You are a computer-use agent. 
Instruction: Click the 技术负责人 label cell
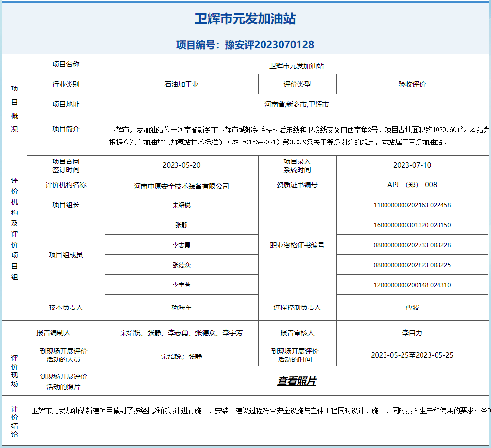pyautogui.click(x=66, y=307)
